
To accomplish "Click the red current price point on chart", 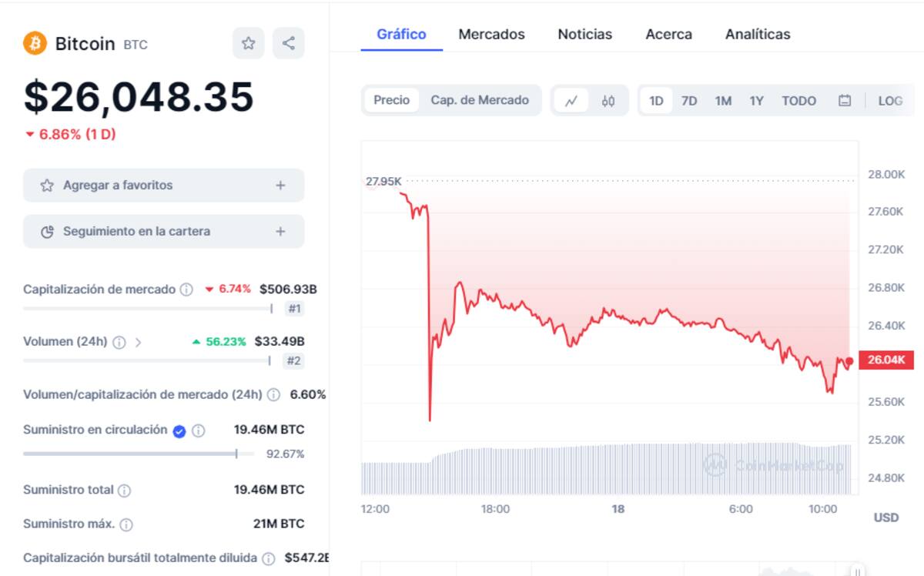I will click(849, 361).
